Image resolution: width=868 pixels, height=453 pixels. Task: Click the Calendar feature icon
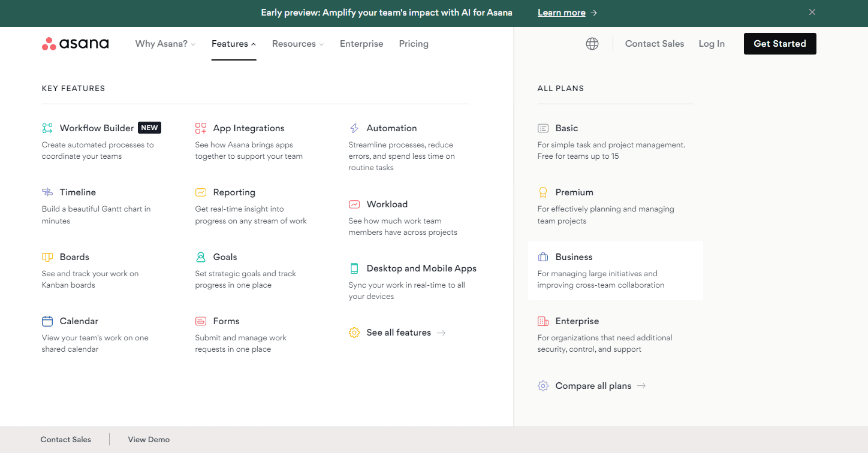tap(47, 321)
